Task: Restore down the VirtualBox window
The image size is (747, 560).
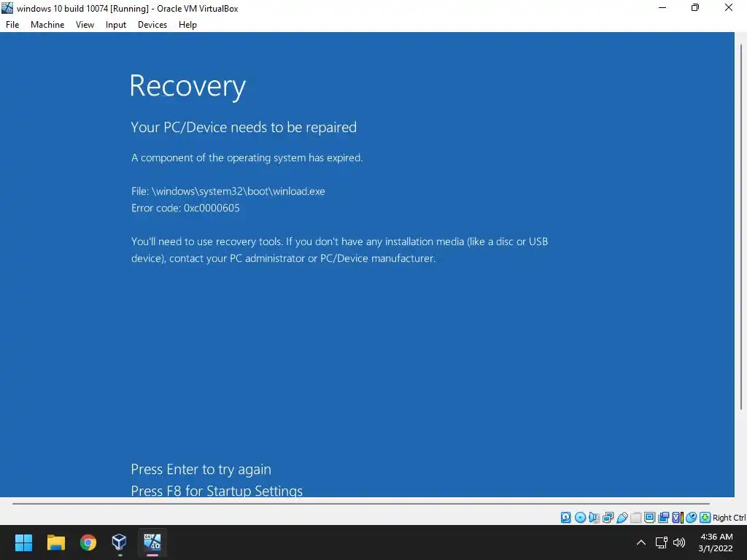Action: tap(695, 7)
